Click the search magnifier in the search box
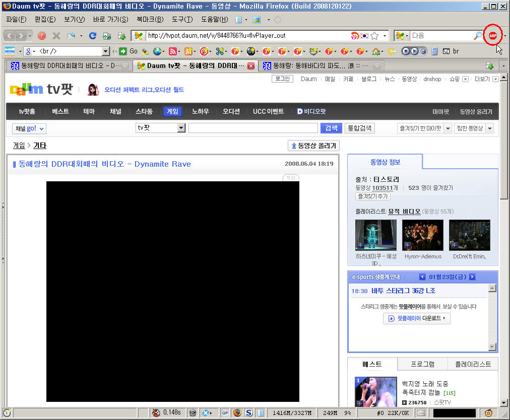This screenshot has width=510, height=420. (477, 35)
